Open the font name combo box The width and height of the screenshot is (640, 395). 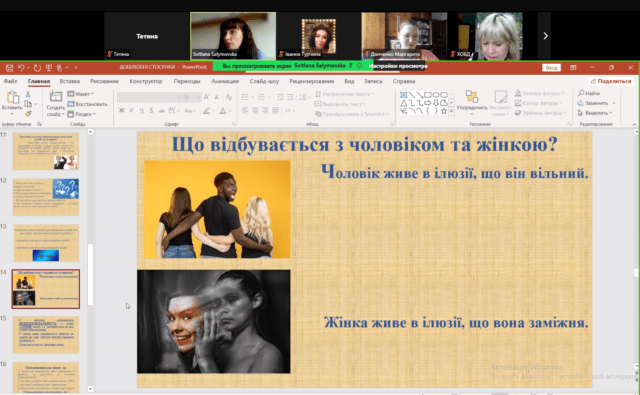point(149,97)
